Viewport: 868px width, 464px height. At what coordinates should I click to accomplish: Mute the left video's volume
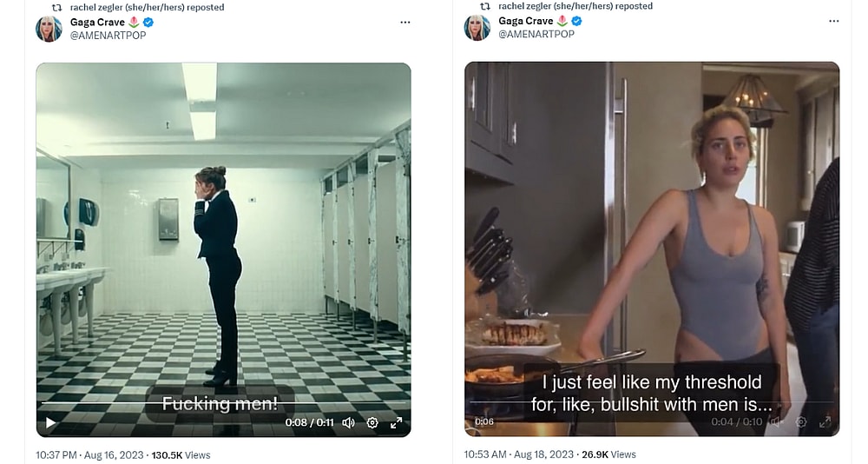pos(348,423)
